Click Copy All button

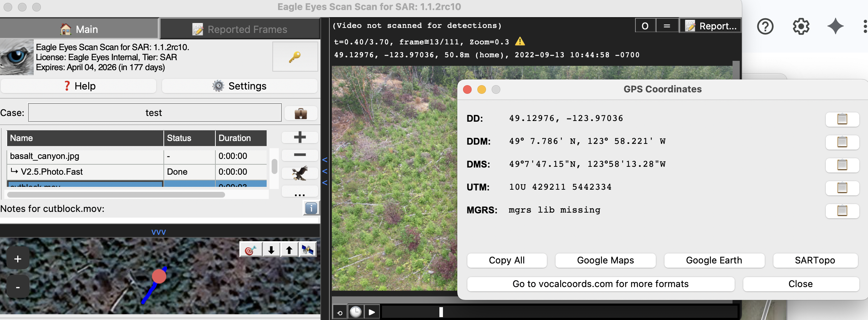507,261
